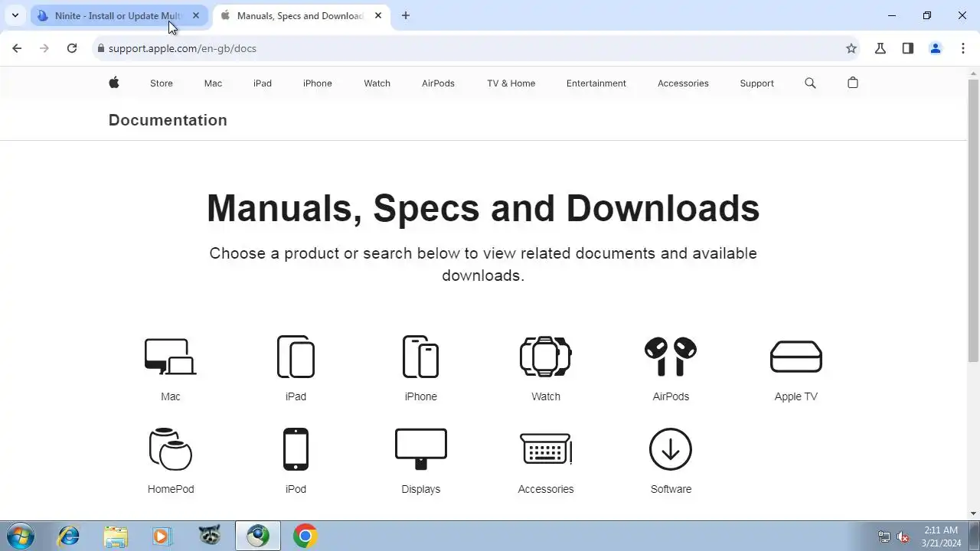Screen dimensions: 980x551
Task: Bookmark this page with the star
Action: click(851, 48)
